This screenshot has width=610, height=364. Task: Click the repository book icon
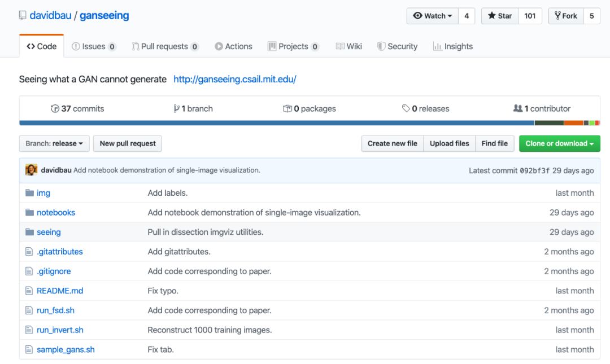coord(23,15)
